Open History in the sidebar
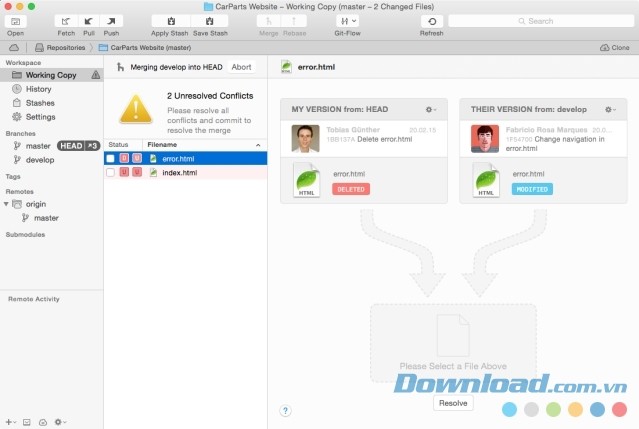639x429 pixels. click(38, 89)
